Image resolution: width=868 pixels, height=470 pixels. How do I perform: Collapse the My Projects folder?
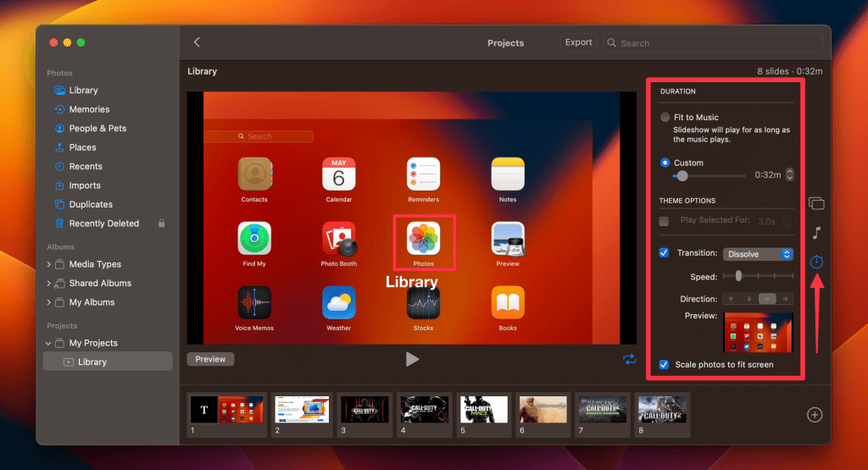click(x=48, y=343)
